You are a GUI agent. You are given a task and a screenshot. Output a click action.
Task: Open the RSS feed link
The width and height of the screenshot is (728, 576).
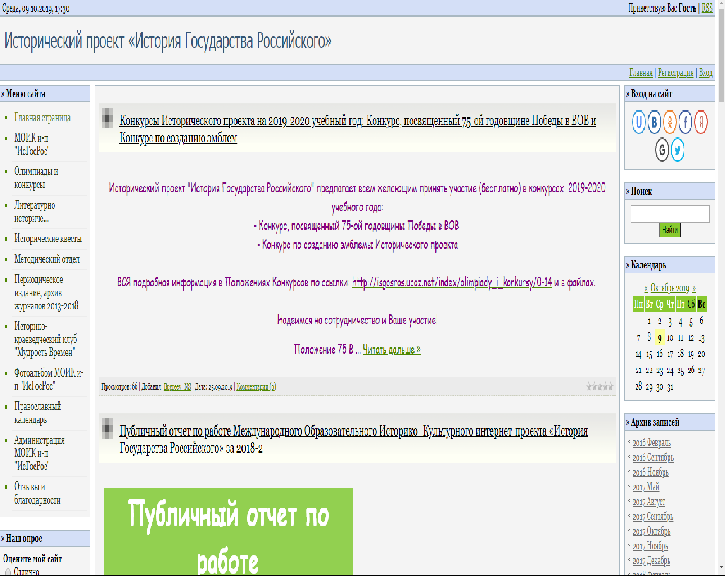pyautogui.click(x=707, y=8)
